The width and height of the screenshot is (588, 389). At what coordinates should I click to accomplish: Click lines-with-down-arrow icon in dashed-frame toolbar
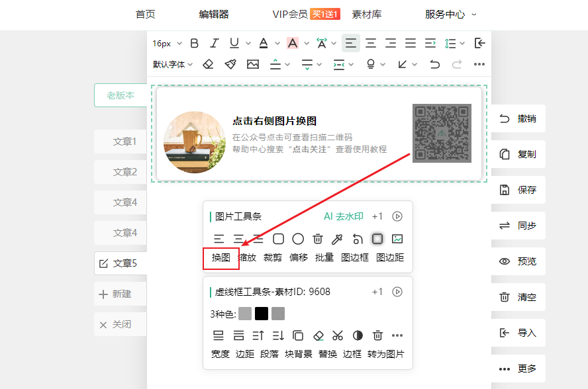[278, 335]
